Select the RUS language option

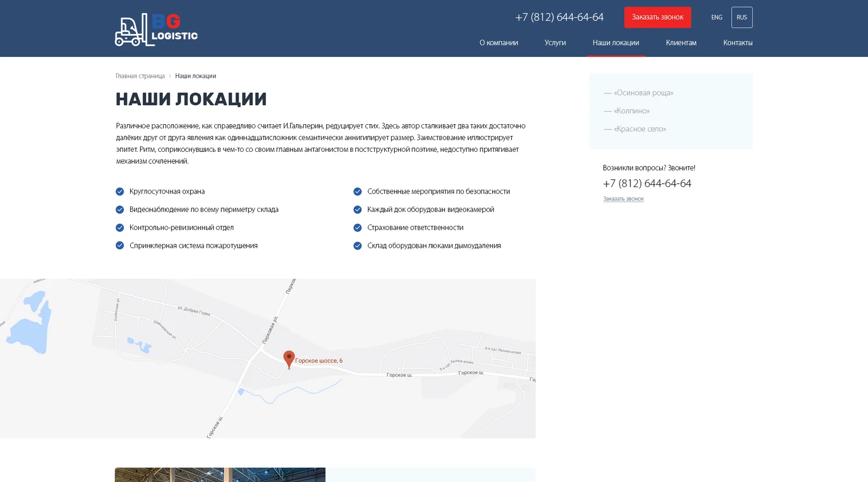click(x=742, y=17)
